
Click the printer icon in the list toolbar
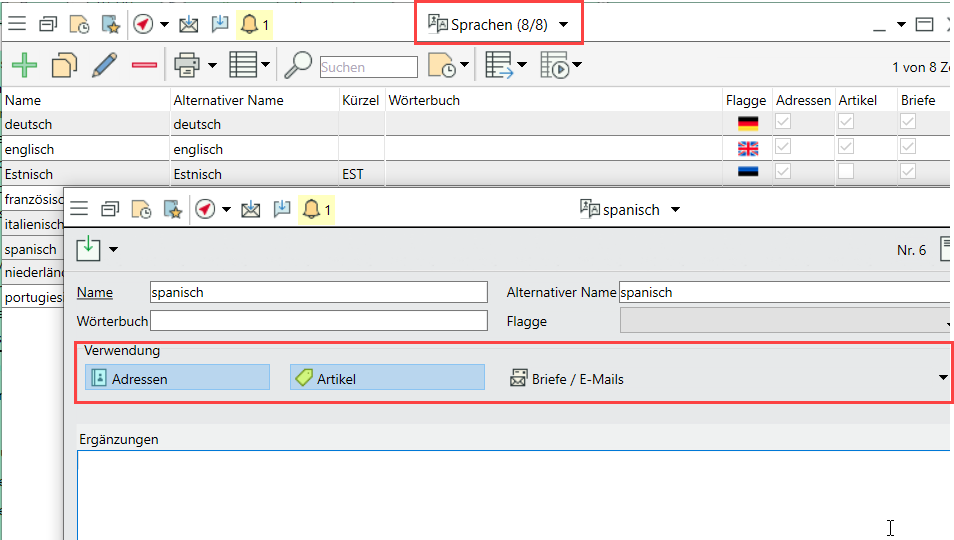tap(187, 66)
